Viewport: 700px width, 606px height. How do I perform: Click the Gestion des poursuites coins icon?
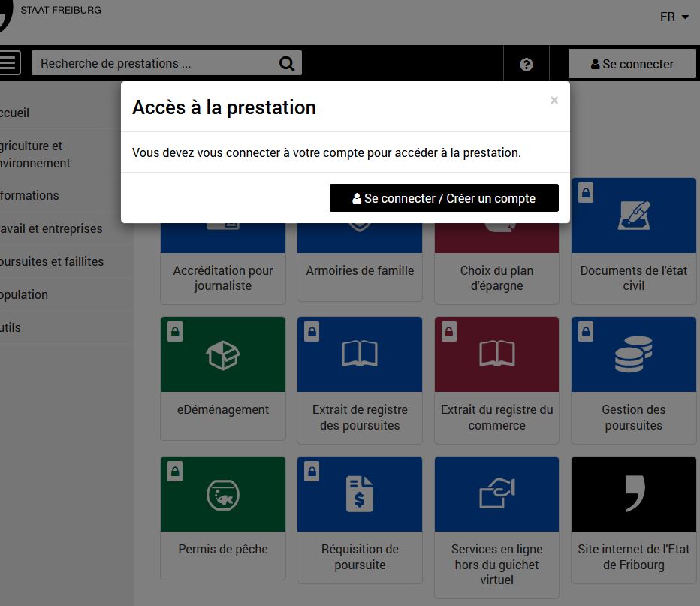632,354
